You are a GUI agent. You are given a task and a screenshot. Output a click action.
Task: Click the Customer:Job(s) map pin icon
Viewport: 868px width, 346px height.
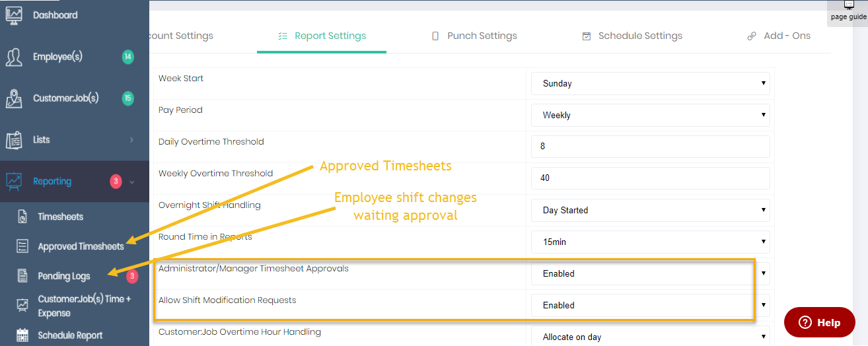14,99
